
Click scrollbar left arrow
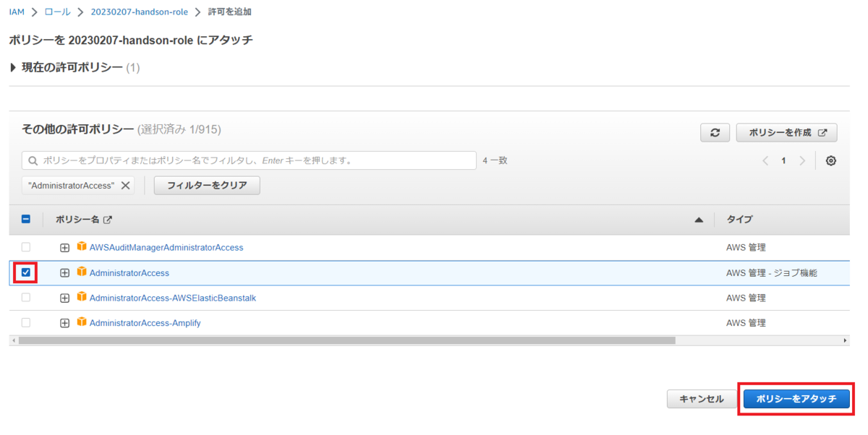pos(14,340)
